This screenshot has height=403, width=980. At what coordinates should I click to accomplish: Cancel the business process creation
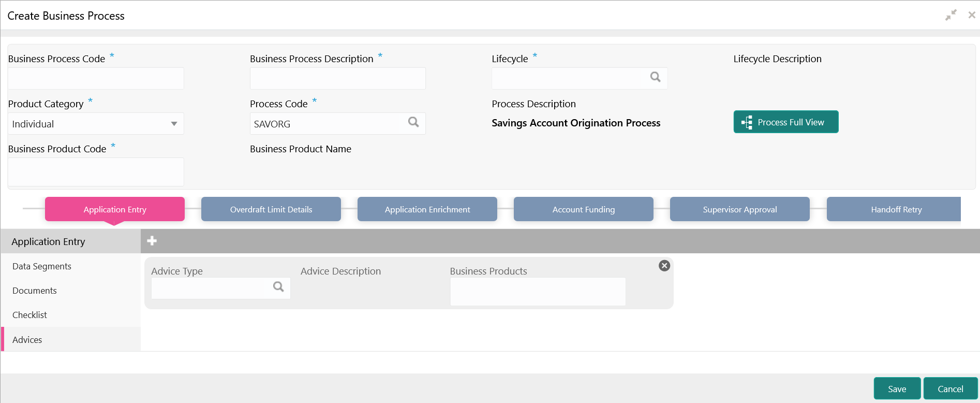(x=950, y=389)
